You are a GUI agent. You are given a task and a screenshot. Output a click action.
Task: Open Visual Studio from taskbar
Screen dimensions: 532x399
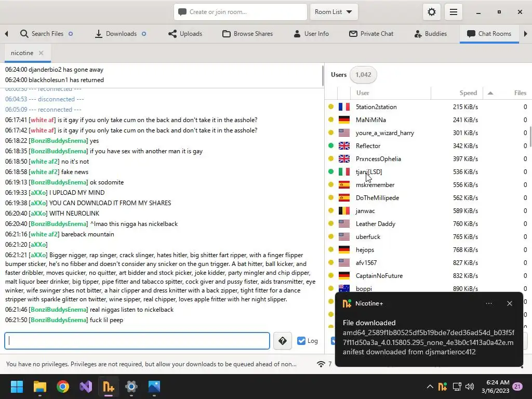coord(86,387)
